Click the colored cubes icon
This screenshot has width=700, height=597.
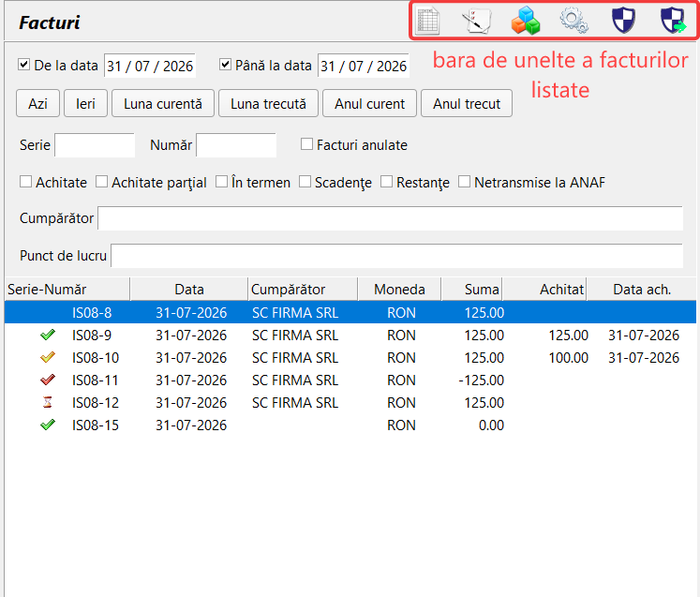point(526,21)
